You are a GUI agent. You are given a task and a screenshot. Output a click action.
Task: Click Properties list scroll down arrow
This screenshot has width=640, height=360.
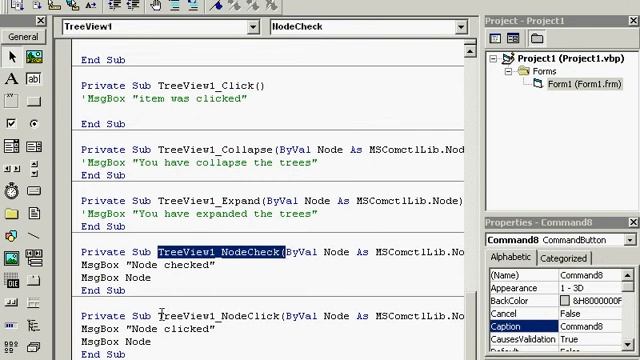(628, 345)
